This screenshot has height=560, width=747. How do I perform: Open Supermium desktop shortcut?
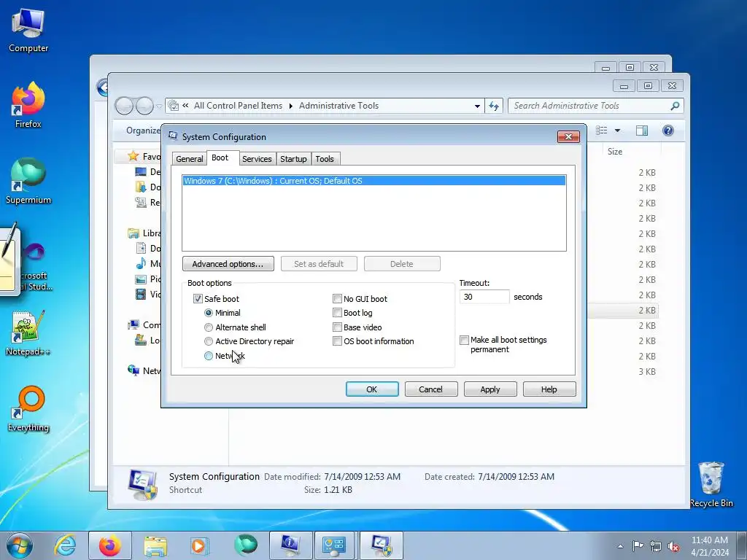(28, 181)
